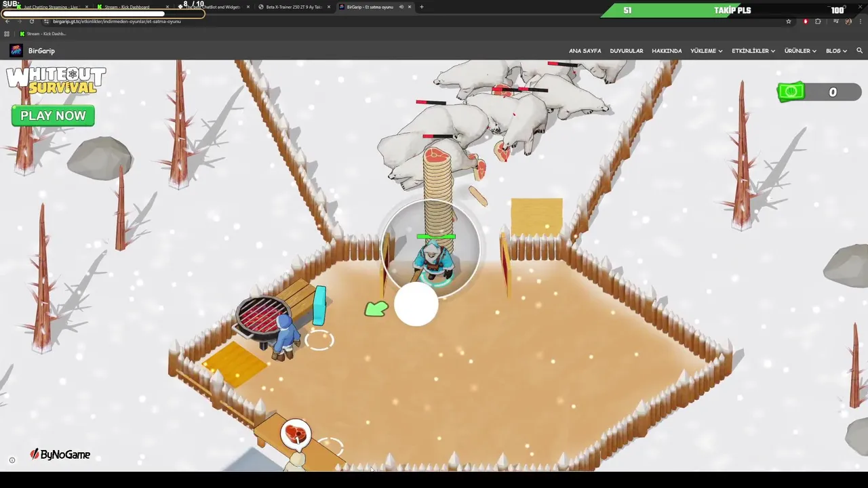
Task: Click the green PLAY NOW button
Action: pyautogui.click(x=53, y=116)
